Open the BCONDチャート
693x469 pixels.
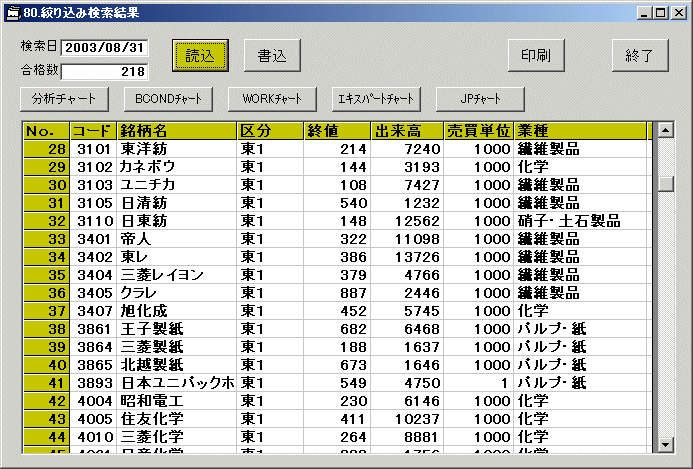pos(168,99)
